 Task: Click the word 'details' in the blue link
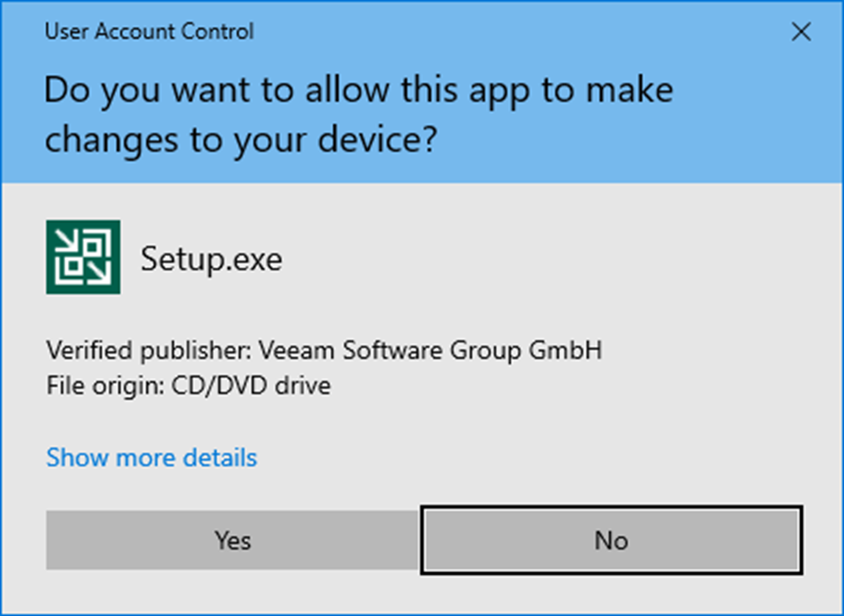(220, 458)
